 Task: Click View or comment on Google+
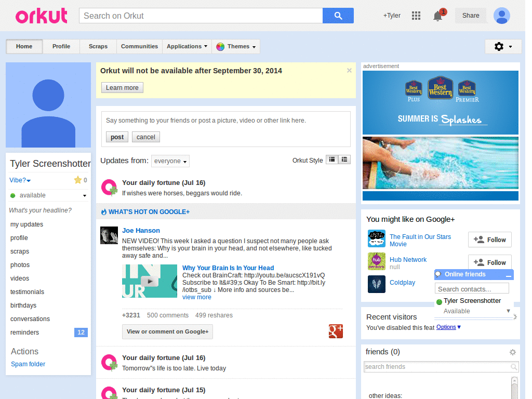pyautogui.click(x=168, y=331)
